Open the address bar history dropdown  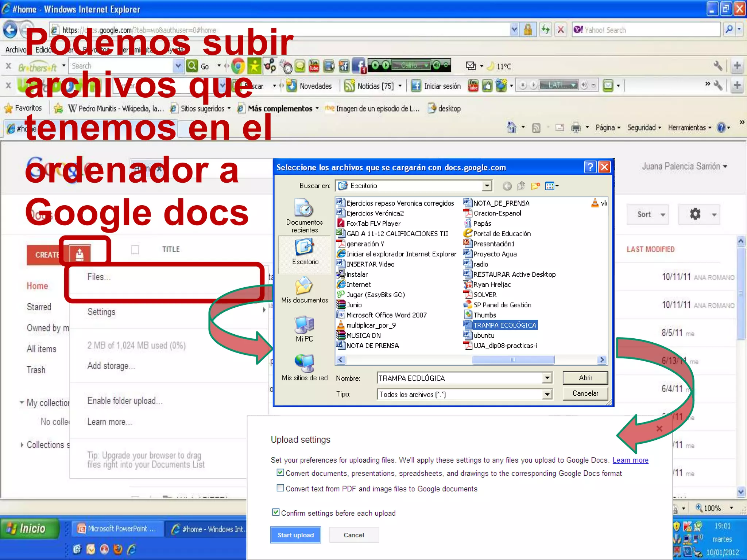[x=514, y=30]
